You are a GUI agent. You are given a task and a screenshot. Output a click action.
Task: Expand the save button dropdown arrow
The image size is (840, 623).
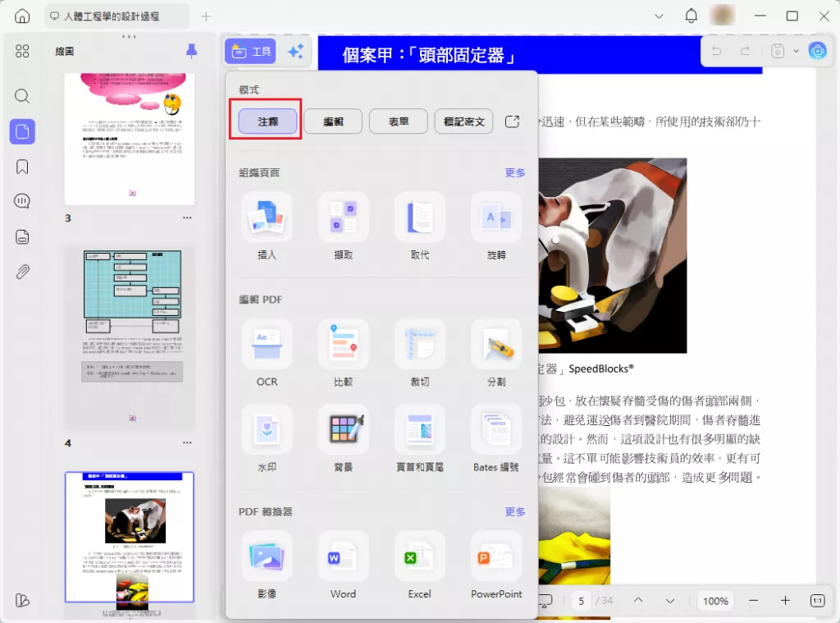click(x=795, y=51)
